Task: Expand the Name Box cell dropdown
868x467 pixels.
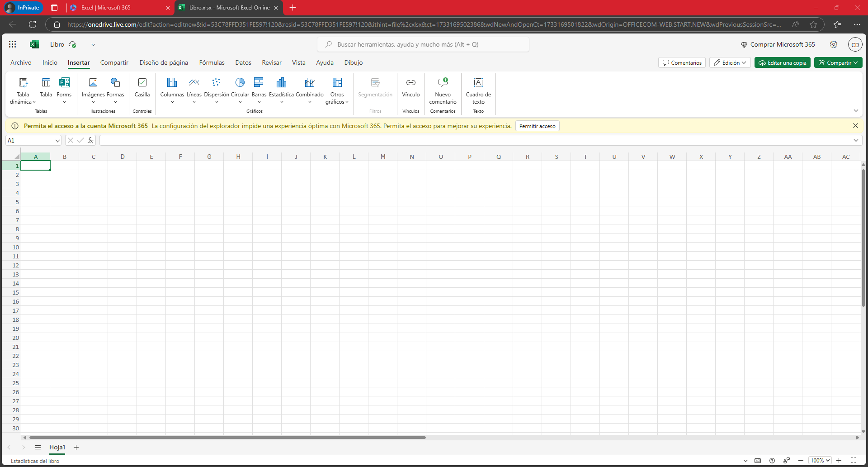Action: point(57,141)
